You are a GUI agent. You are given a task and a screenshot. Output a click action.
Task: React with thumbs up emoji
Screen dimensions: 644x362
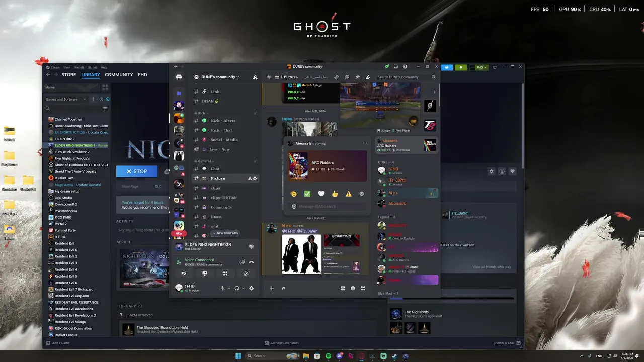335,194
